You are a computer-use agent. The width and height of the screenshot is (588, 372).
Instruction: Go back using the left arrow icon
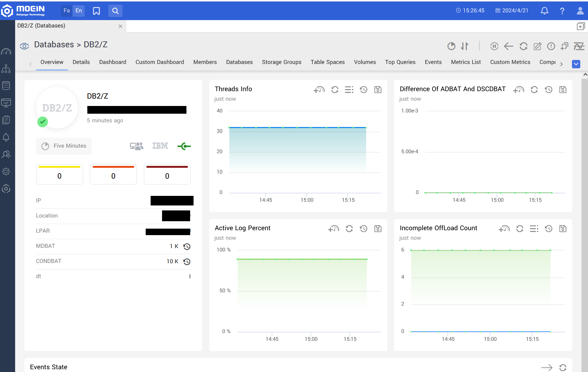point(508,46)
